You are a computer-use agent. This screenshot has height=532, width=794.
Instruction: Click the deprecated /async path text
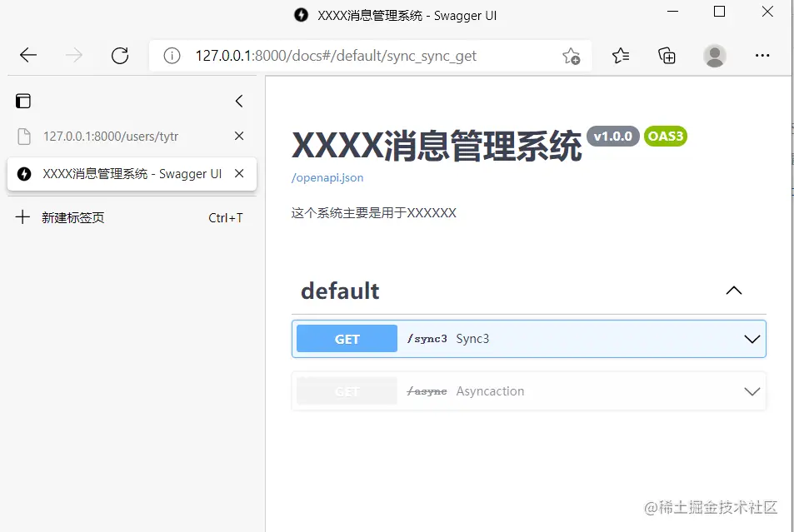(x=427, y=391)
